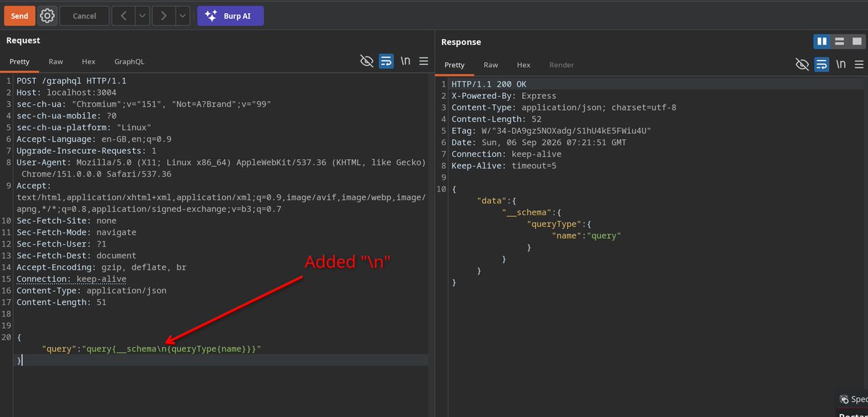This screenshot has height=417, width=868.
Task: Click the "__schema" key in response
Action: (x=528, y=212)
